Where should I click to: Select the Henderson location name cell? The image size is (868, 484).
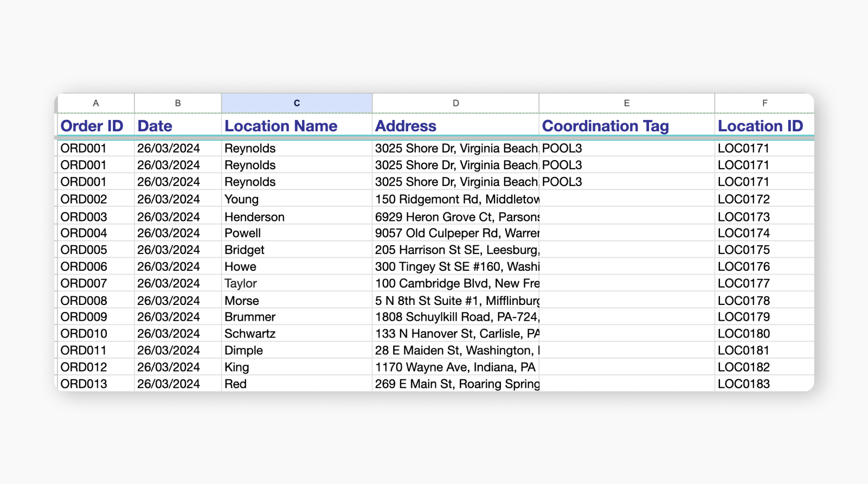[x=254, y=217]
